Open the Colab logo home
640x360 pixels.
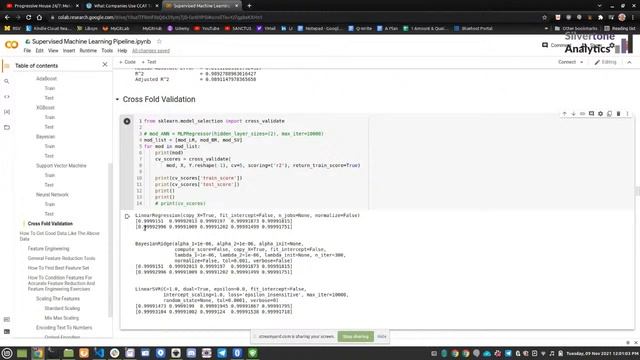point(11,44)
